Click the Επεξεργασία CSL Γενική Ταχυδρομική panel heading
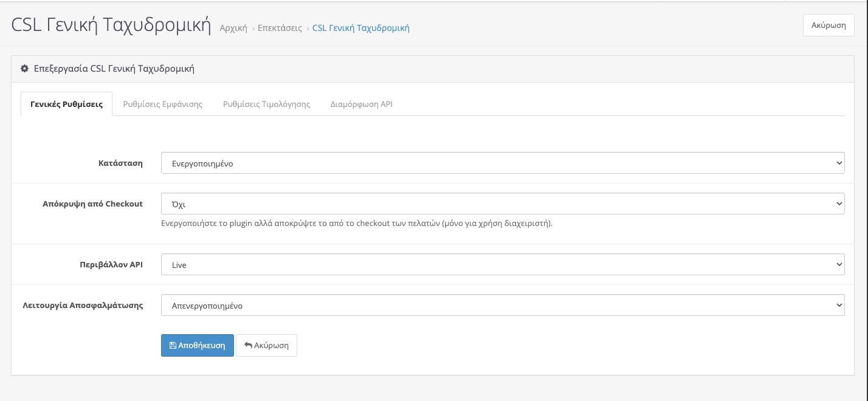 click(114, 69)
